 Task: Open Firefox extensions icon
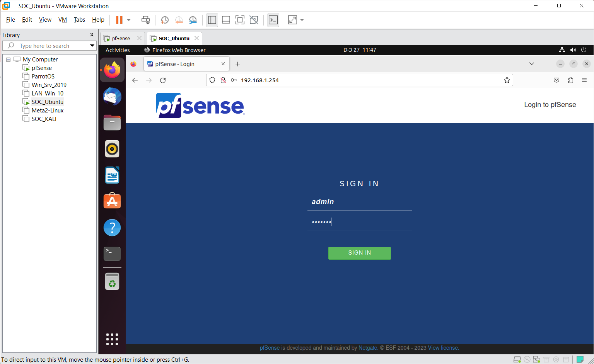tap(570, 80)
